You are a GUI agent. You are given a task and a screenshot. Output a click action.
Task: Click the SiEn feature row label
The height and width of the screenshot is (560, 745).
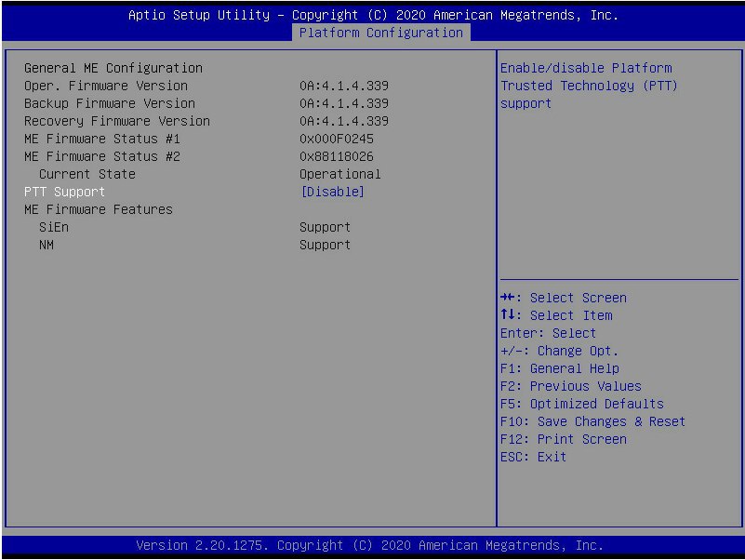click(54, 227)
